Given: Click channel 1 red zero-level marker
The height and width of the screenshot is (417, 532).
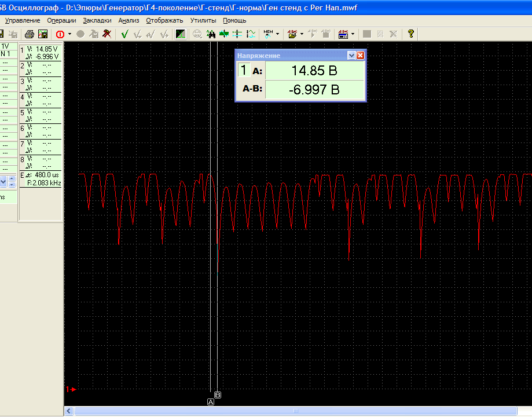Looking at the screenshot, I should [x=71, y=389].
